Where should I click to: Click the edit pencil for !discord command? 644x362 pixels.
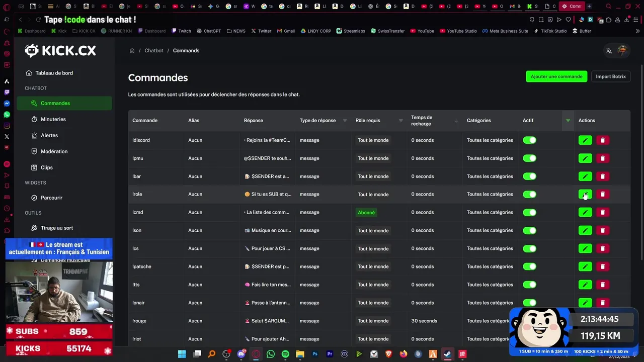point(585,140)
